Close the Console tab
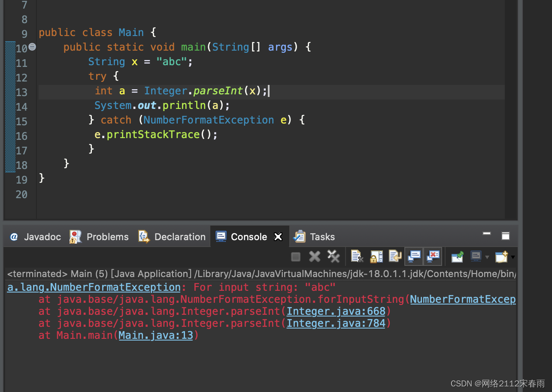Image resolution: width=552 pixels, height=392 pixels. click(278, 237)
